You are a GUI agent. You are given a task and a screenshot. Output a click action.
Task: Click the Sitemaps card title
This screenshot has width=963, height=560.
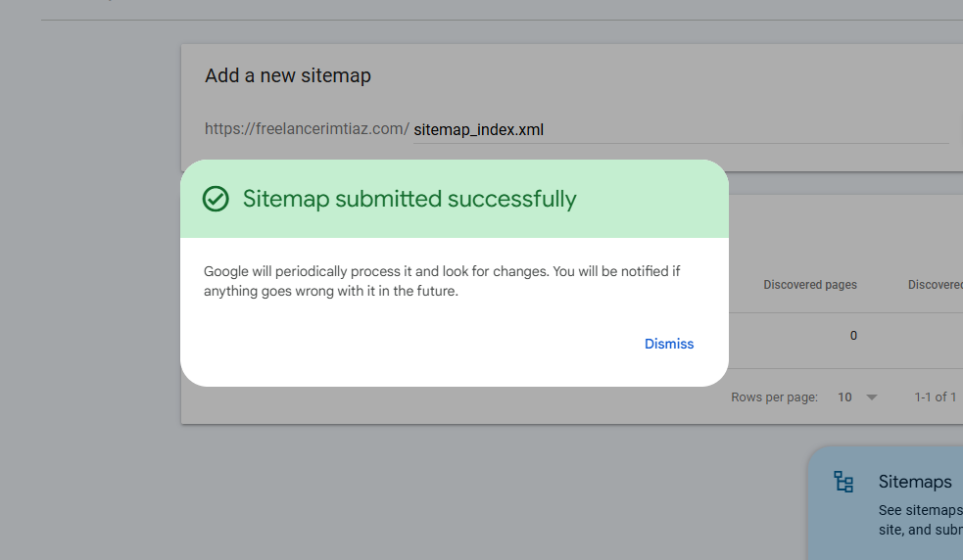click(914, 482)
